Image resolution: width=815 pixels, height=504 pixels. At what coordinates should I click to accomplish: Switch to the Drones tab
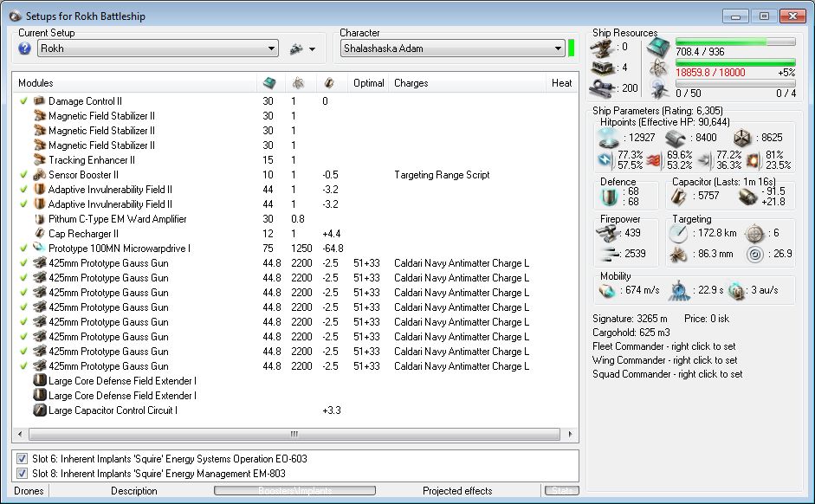[x=28, y=491]
